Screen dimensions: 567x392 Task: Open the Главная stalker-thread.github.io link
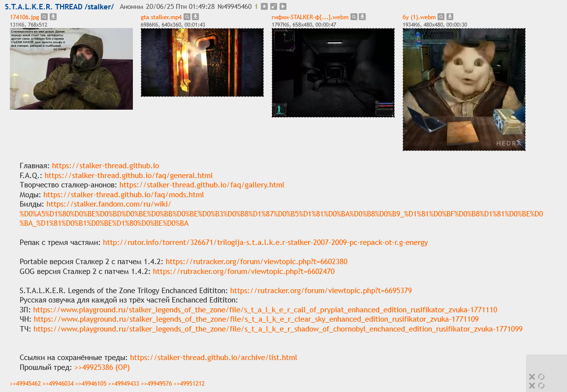tap(106, 166)
